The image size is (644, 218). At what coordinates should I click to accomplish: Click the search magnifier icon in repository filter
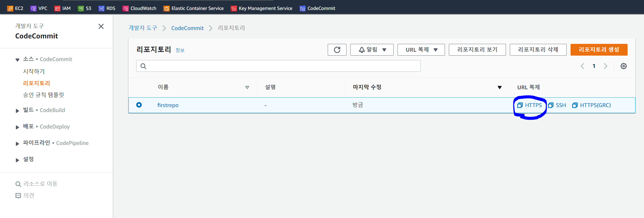point(143,66)
